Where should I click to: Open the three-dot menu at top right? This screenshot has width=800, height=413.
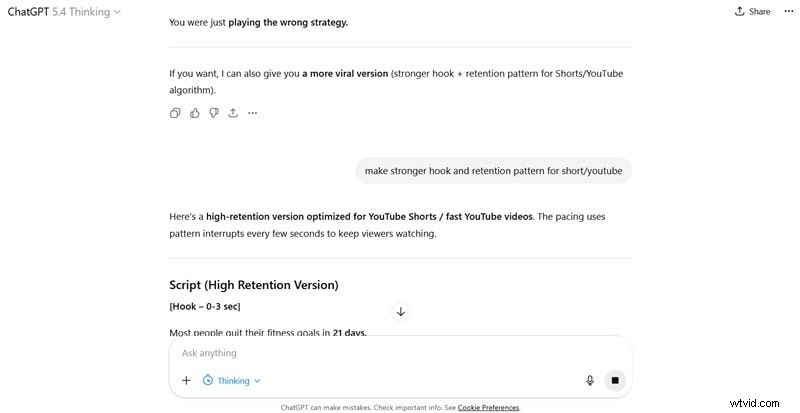pos(786,12)
